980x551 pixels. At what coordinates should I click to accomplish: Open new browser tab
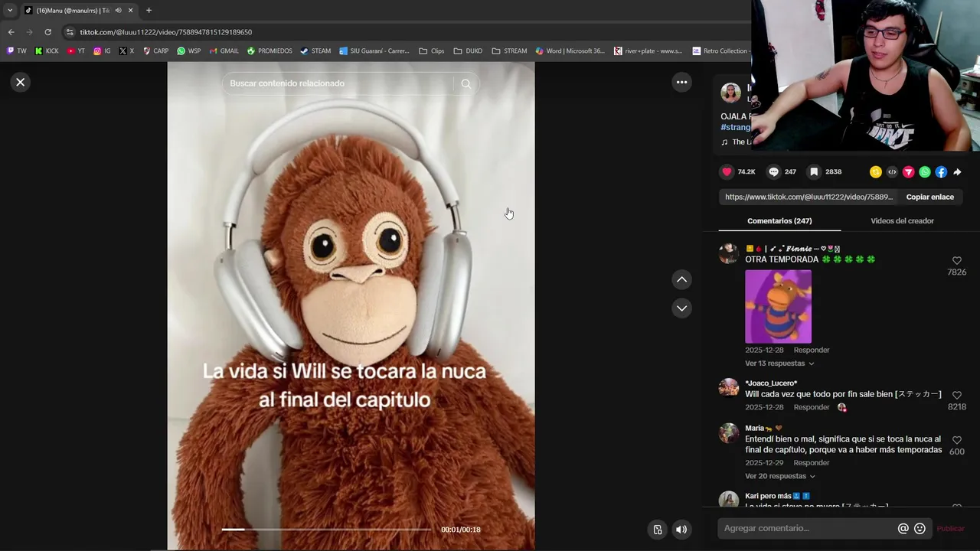pyautogui.click(x=149, y=10)
